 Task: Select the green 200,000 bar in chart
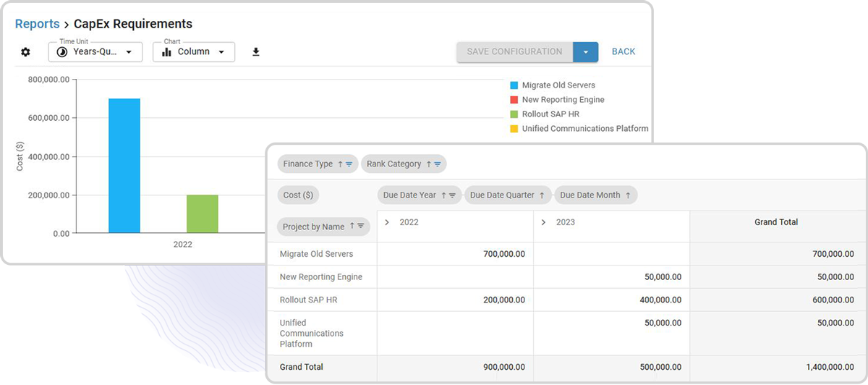point(203,213)
